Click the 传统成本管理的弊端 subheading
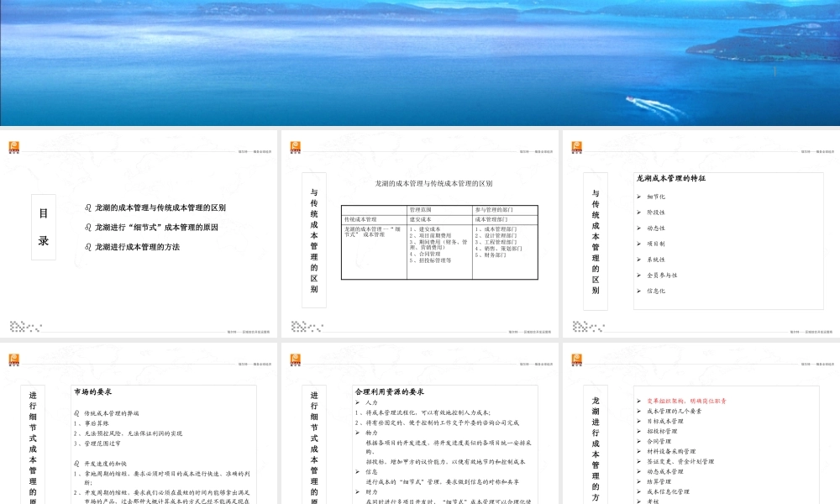This screenshot has width=840, height=504. 111,413
